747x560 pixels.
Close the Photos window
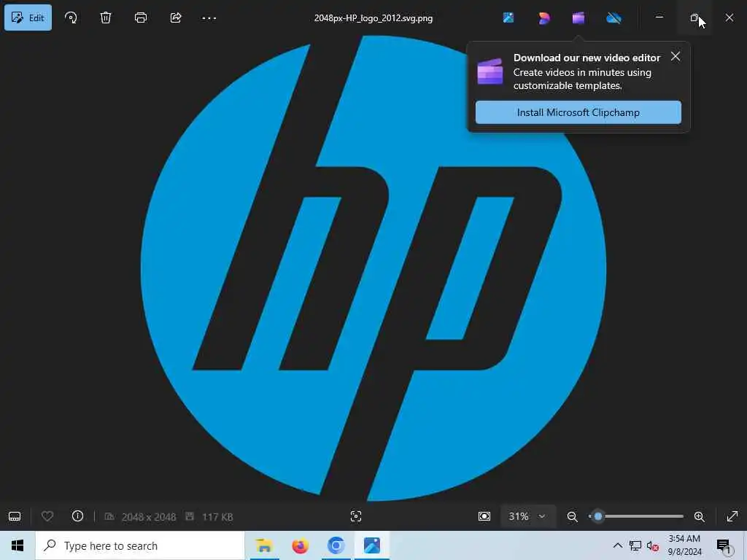[x=729, y=17]
